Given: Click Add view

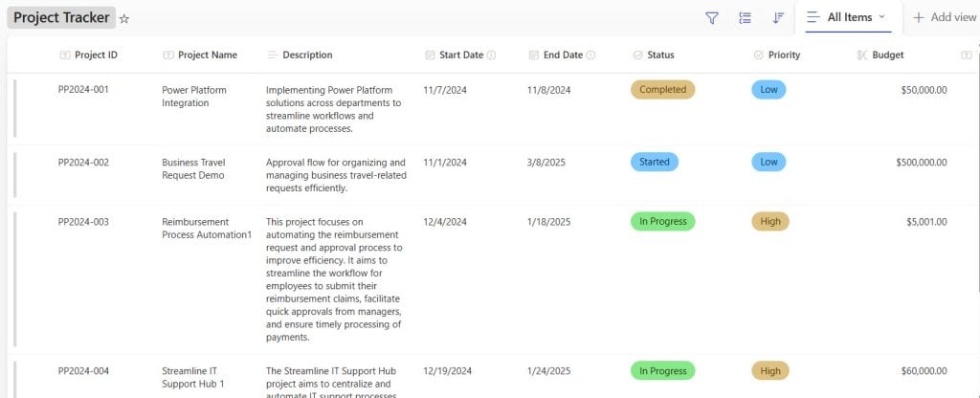Looking at the screenshot, I should click(945, 17).
